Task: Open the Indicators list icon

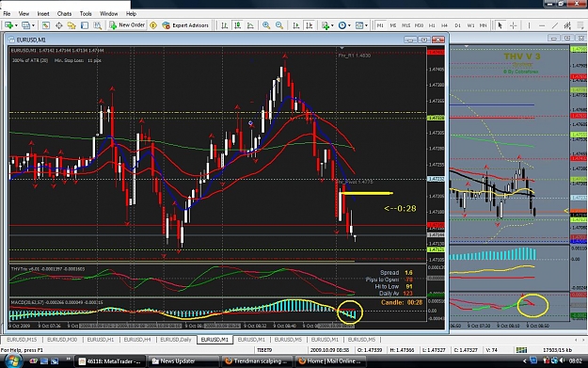Action: pos(326,25)
